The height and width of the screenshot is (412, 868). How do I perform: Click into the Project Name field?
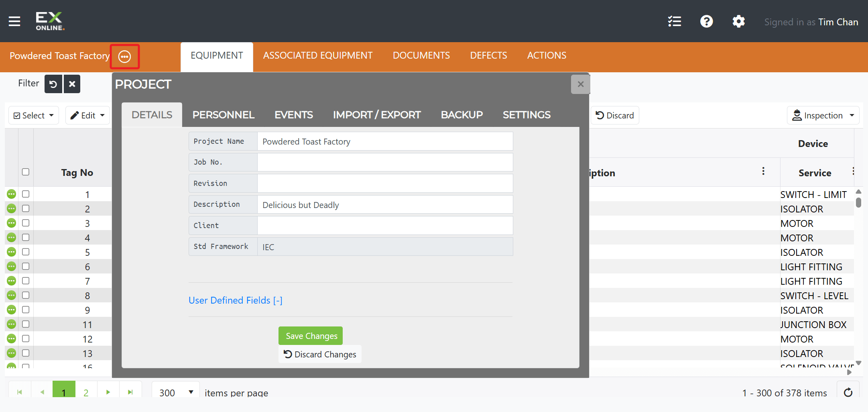coord(385,142)
